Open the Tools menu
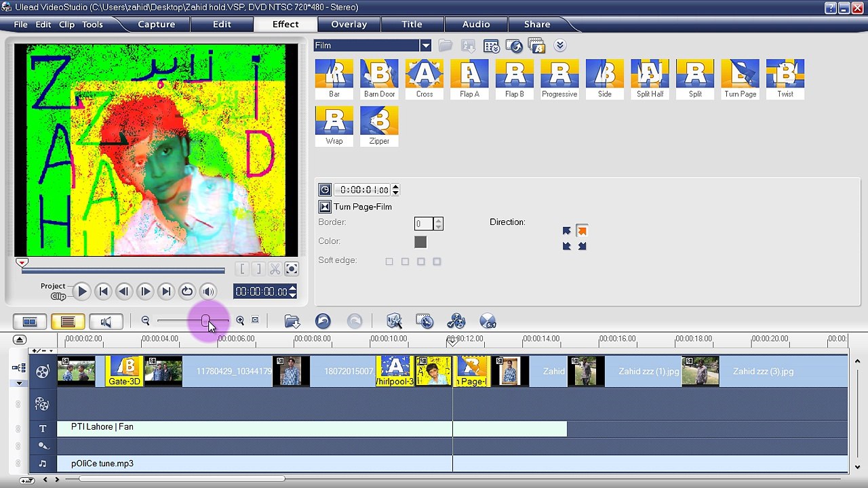Image resolution: width=868 pixels, height=488 pixels. tap(92, 24)
